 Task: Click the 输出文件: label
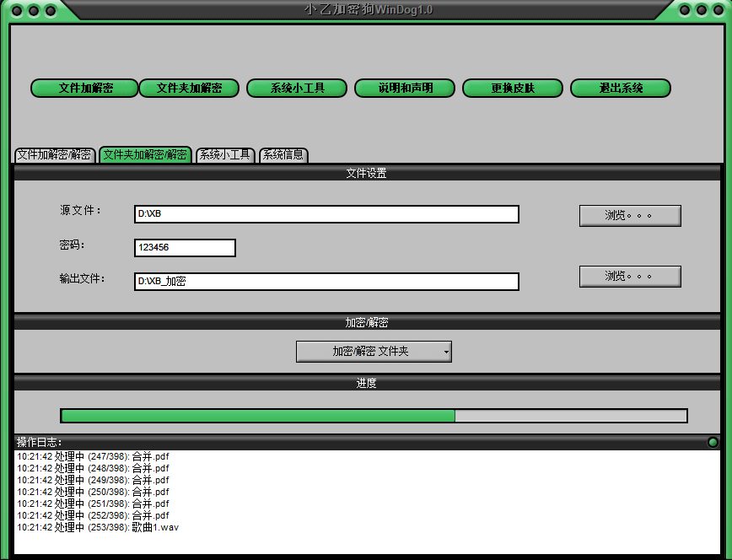coord(82,278)
